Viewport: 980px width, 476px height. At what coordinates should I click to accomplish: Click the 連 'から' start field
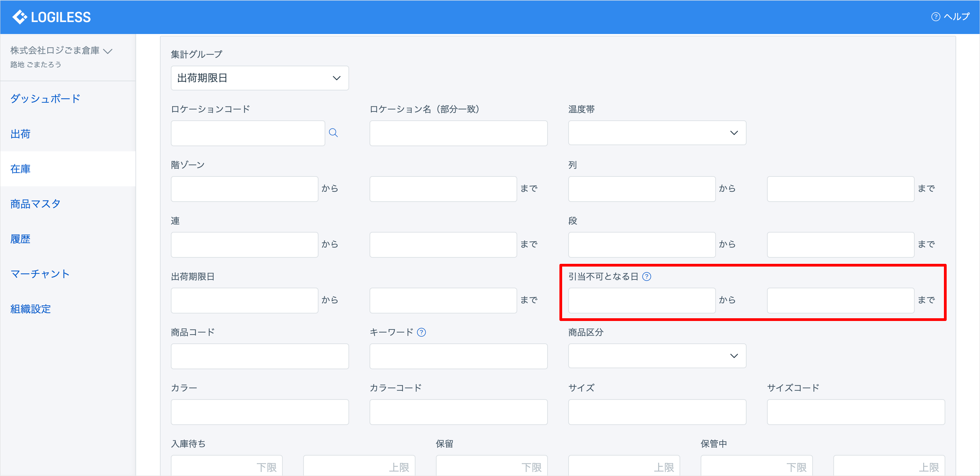245,245
